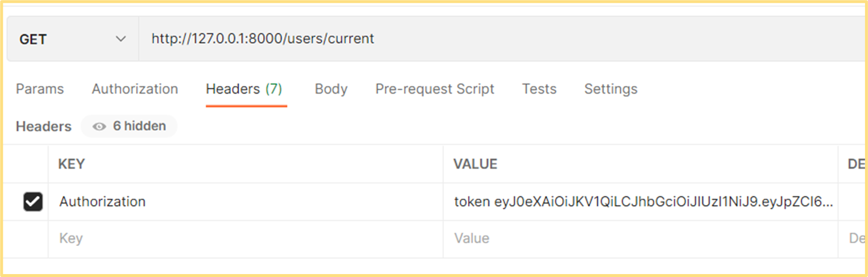Click the token value cell
This screenshot has height=277, width=868.
(x=640, y=202)
